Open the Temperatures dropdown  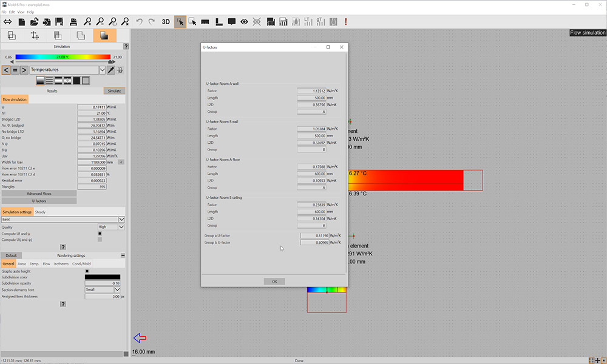coord(102,70)
